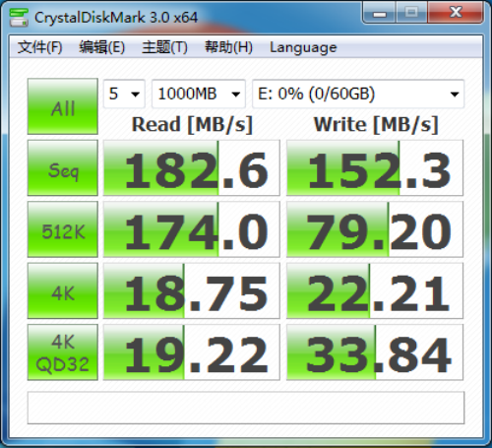This screenshot has height=448, width=492.
Task: Click the 4K read result 18.75
Action: pos(192,290)
